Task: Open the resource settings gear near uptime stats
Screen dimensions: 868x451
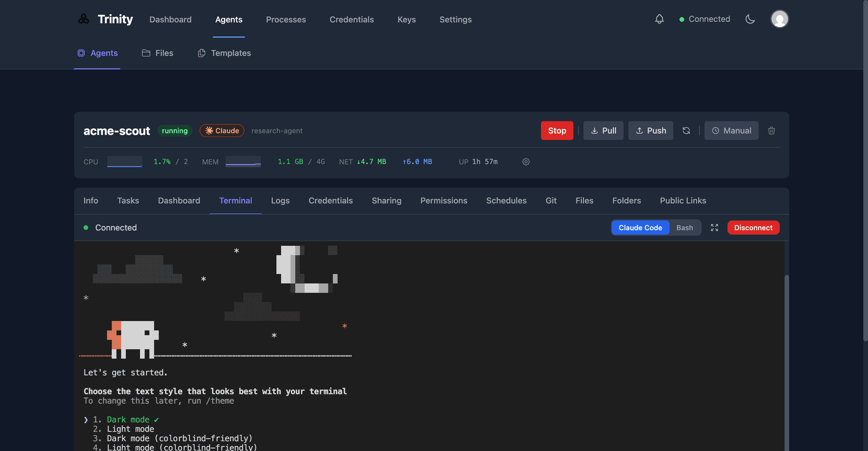Action: pos(526,161)
